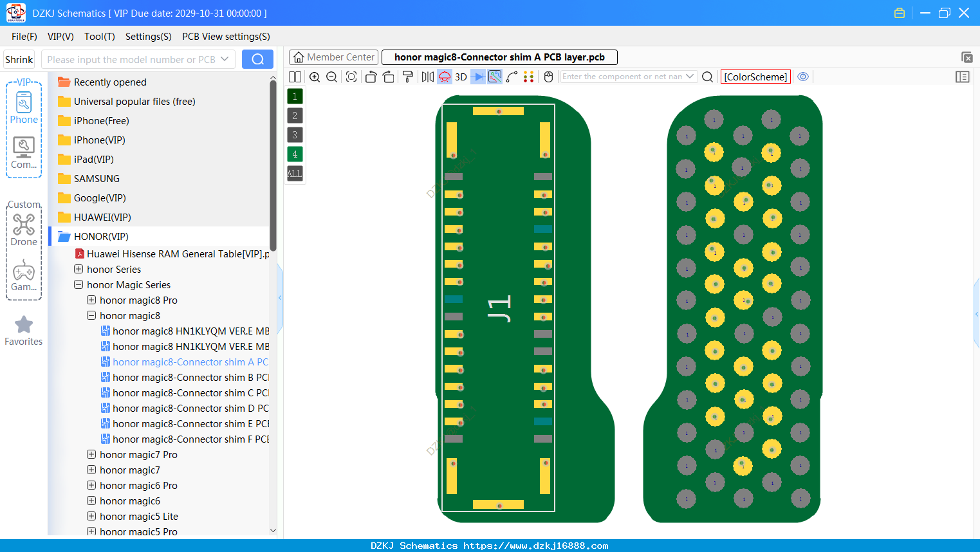980x552 pixels.
Task: Select the honor magic8-Connector shim A PCB tab
Action: (x=499, y=57)
